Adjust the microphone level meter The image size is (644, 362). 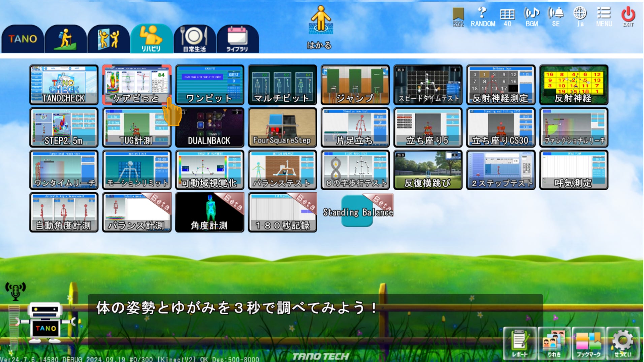[13, 327]
